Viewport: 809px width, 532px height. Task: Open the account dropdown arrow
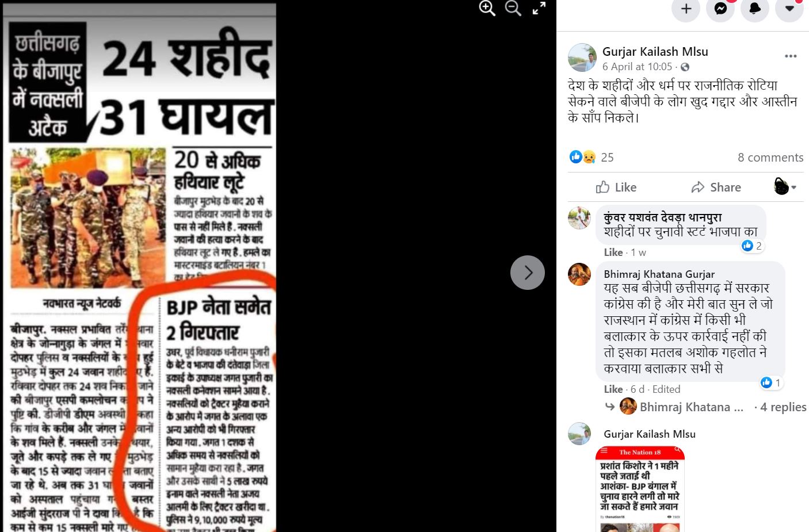(789, 9)
